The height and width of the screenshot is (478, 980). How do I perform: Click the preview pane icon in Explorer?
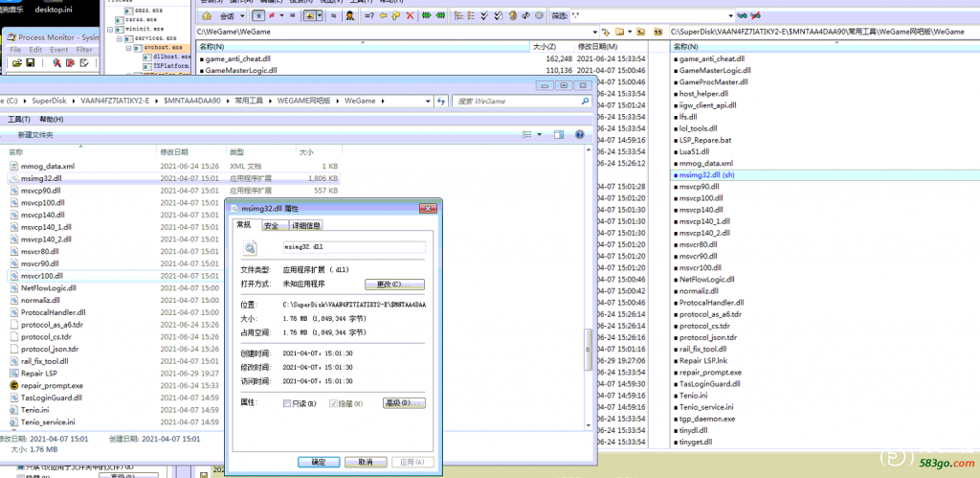click(x=559, y=134)
